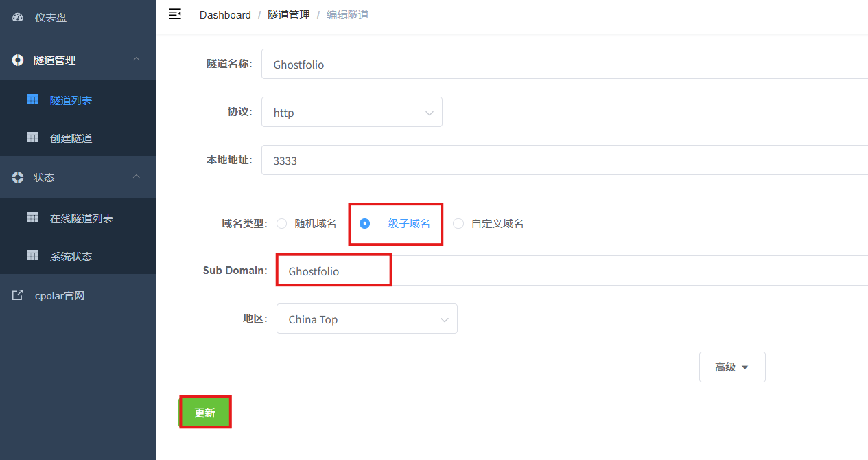Click the table icon beside 隧道列表
The height and width of the screenshot is (460, 868).
[32, 100]
